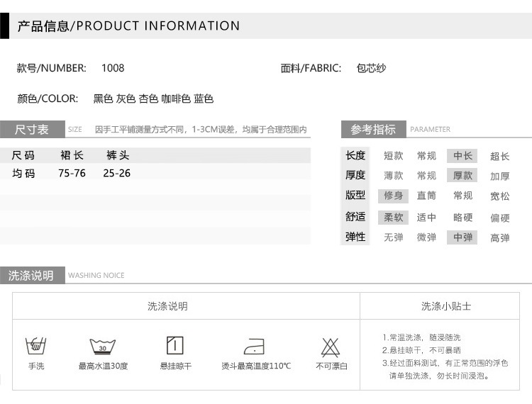Select the 参考指标 section header
This screenshot has height=404, width=532.
[374, 130]
